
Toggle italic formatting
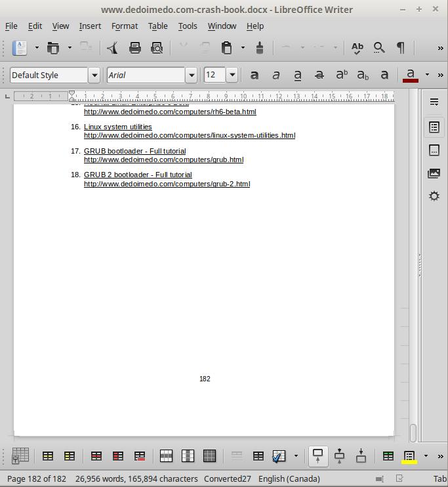coord(275,75)
